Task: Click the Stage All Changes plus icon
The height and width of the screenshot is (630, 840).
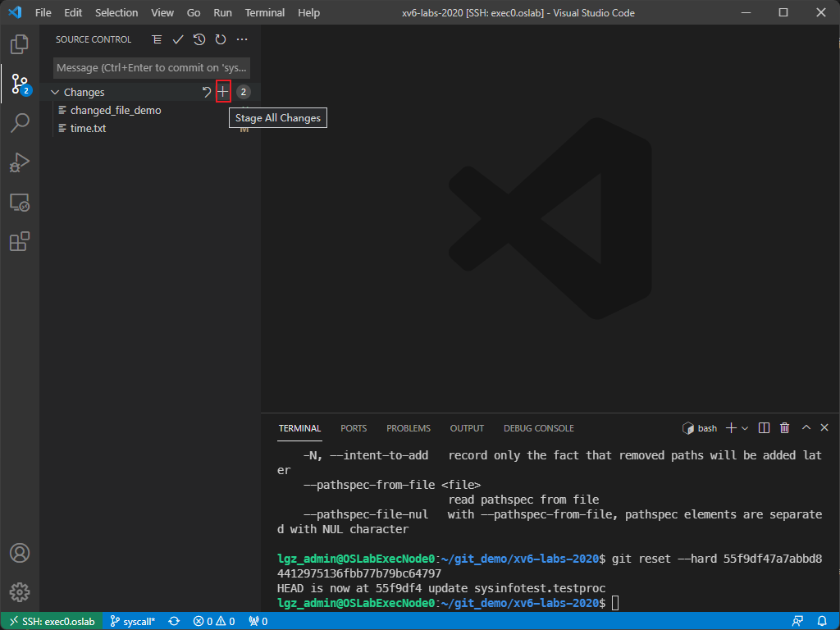Action: click(x=223, y=92)
